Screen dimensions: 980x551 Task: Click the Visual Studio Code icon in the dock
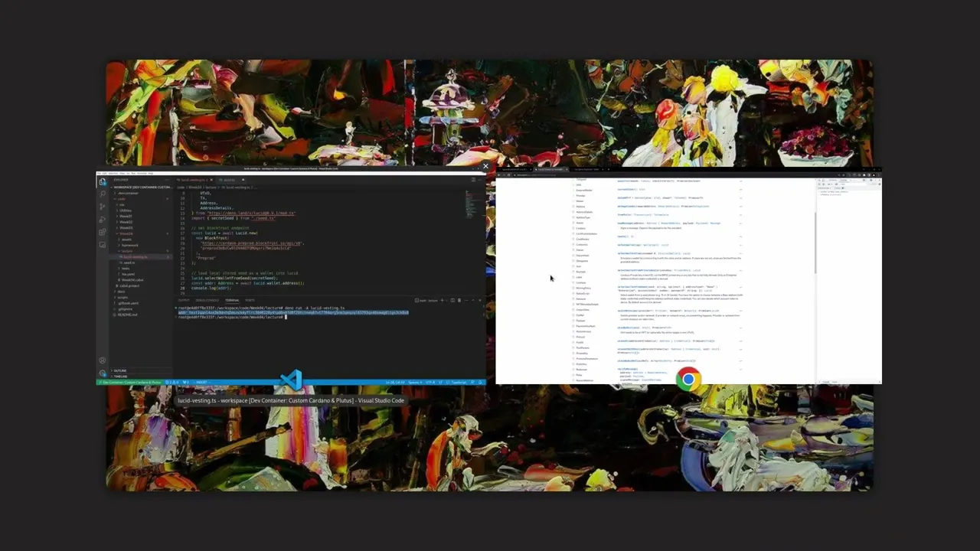pos(291,378)
